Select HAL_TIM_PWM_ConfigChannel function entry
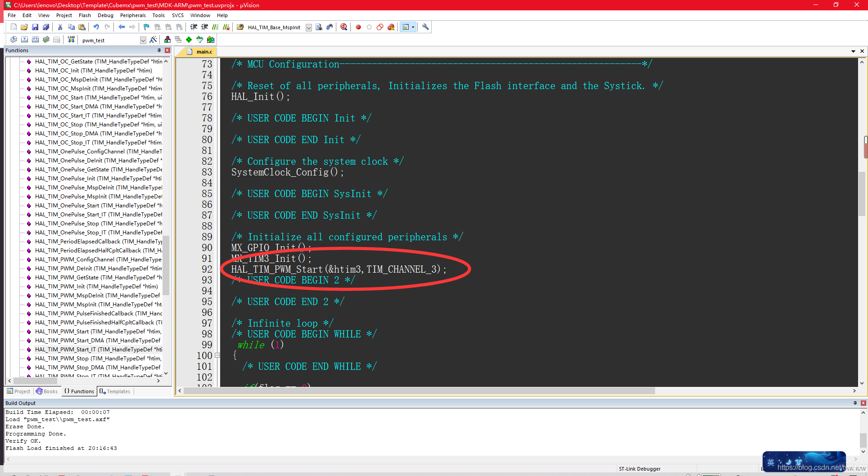Screen dimensions: 868x476 coord(98,260)
